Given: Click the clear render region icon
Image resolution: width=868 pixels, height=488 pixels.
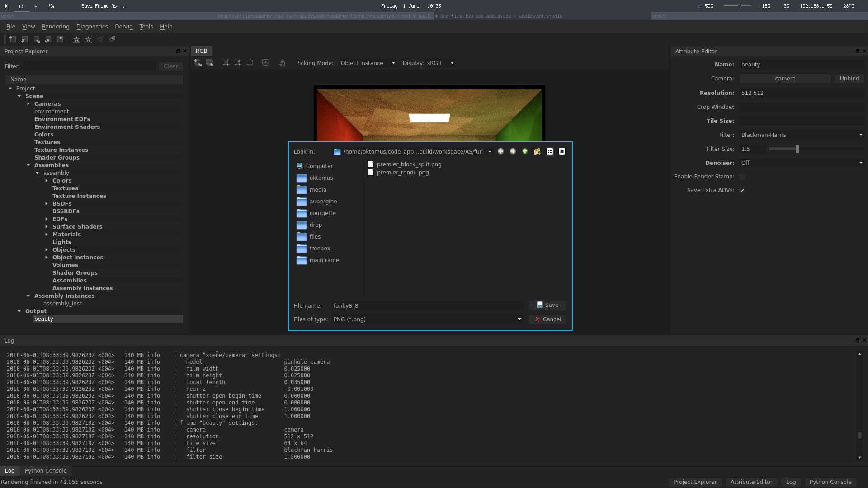Looking at the screenshot, I should tap(238, 63).
